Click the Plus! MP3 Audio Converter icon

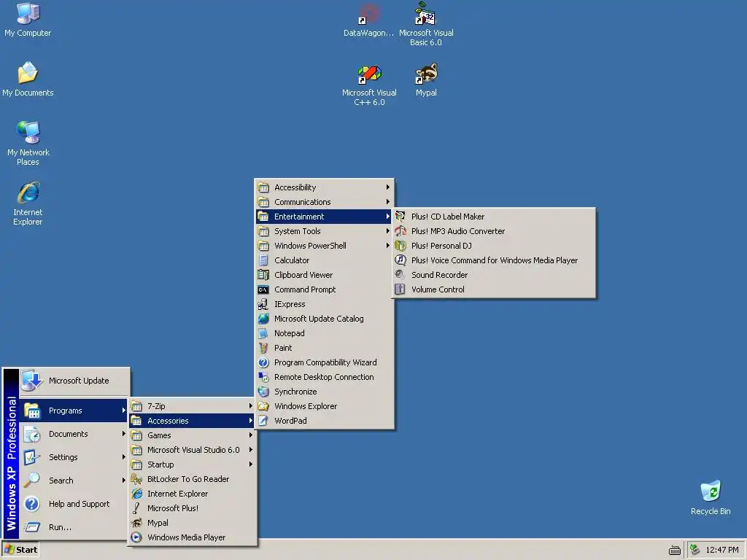point(400,231)
